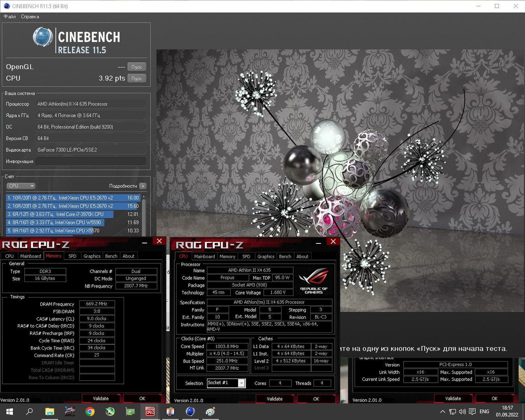Open taskbar search magnifier
Screen dimensions: 525x420
[29, 411]
